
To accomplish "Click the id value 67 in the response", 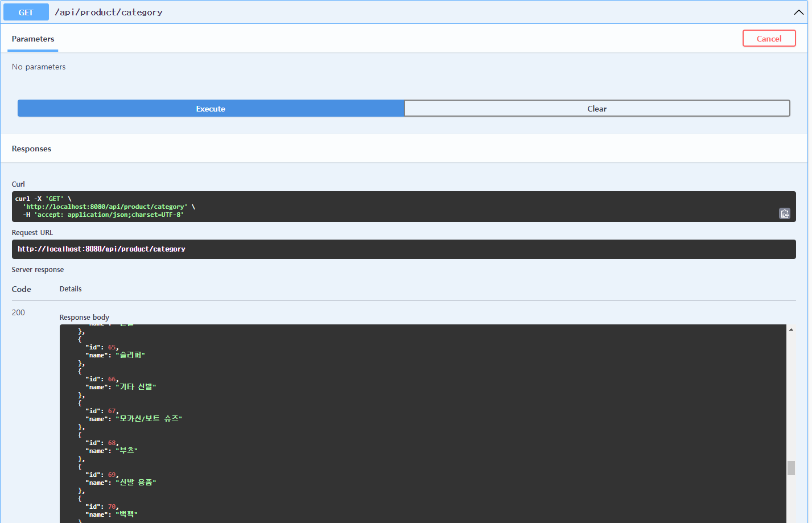I will pos(112,410).
